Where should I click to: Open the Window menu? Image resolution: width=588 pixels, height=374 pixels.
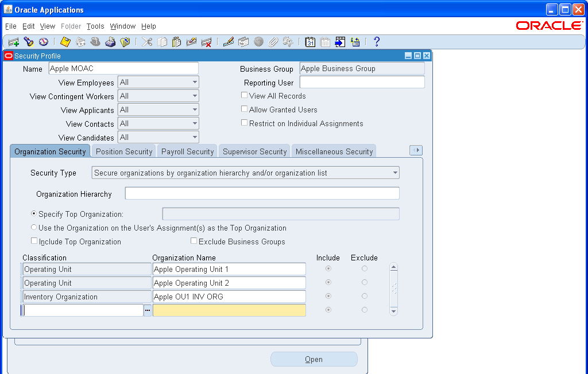[123, 26]
